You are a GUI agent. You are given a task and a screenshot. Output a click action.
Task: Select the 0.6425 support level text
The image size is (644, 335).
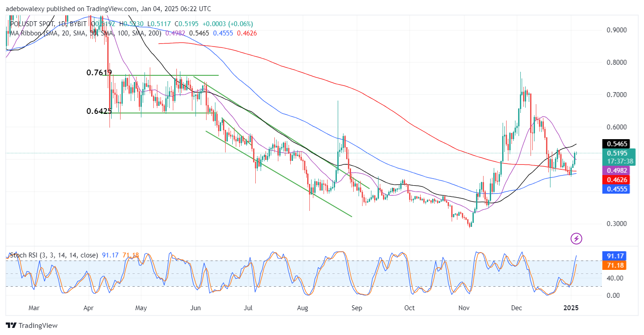click(99, 111)
